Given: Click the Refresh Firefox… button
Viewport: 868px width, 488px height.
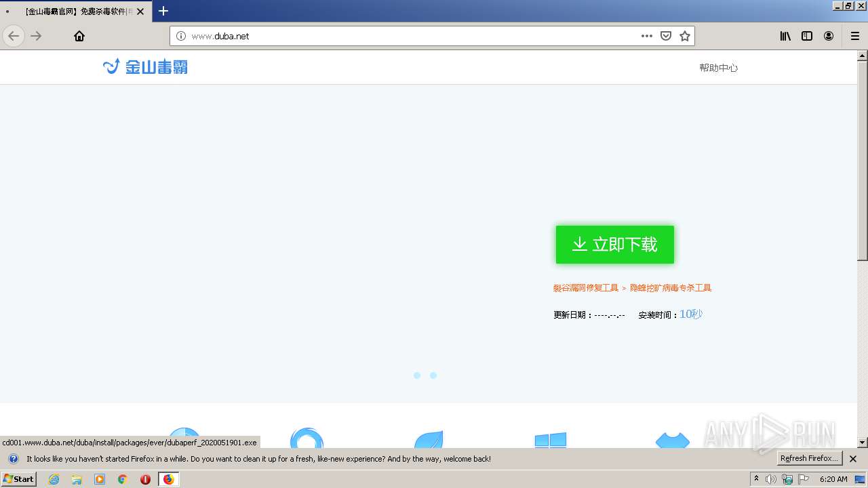Looking at the screenshot, I should click(809, 459).
